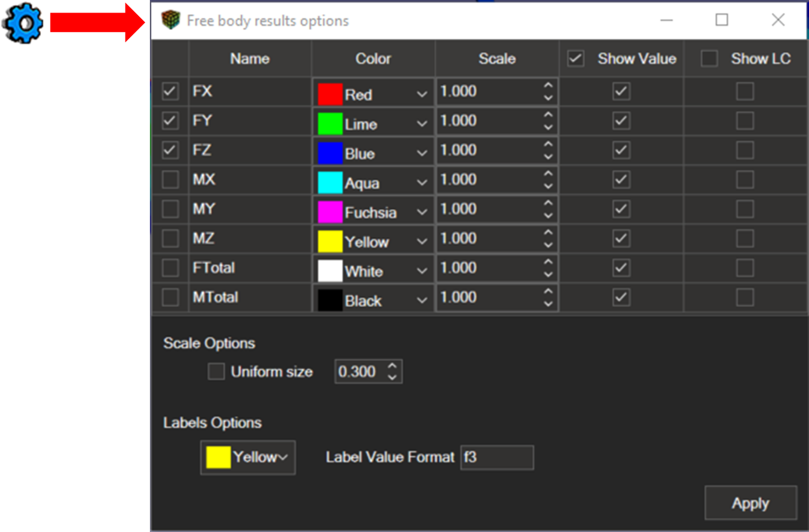Enable Uniform size checkbox
The image size is (809, 532).
tap(216, 372)
